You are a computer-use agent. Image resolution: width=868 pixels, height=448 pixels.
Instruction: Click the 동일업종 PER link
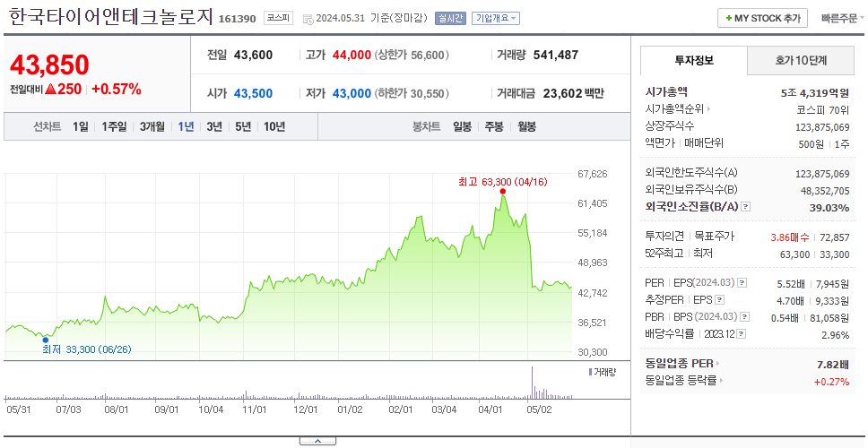[680, 364]
